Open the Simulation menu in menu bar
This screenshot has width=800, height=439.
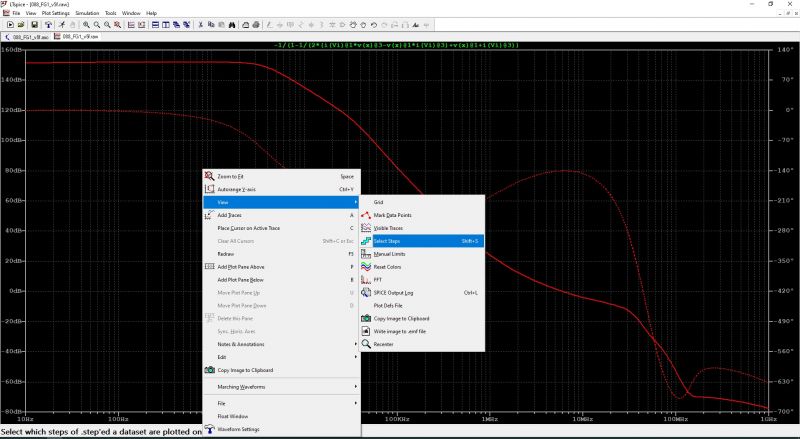[x=87, y=13]
